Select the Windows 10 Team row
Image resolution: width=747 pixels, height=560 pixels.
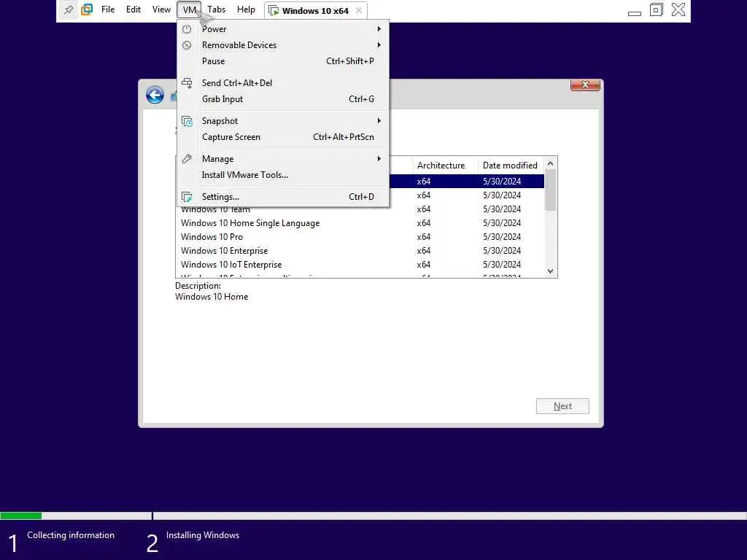coord(360,209)
